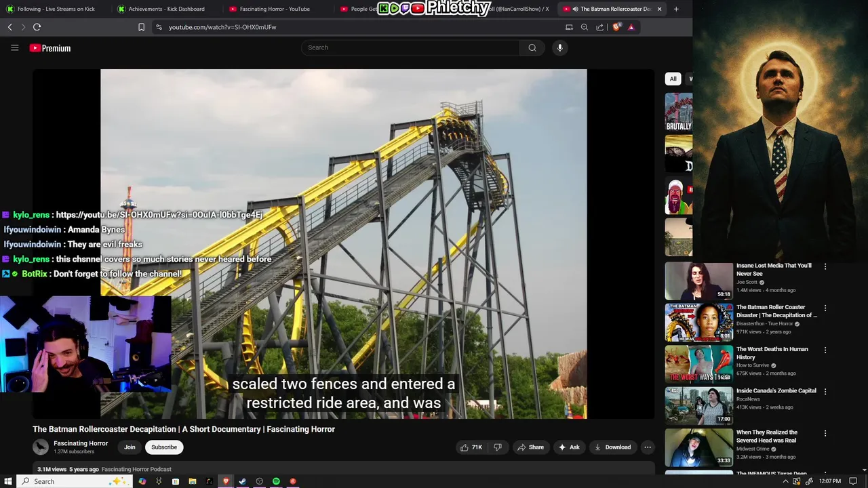Open a new browser tab with plus

point(676,9)
